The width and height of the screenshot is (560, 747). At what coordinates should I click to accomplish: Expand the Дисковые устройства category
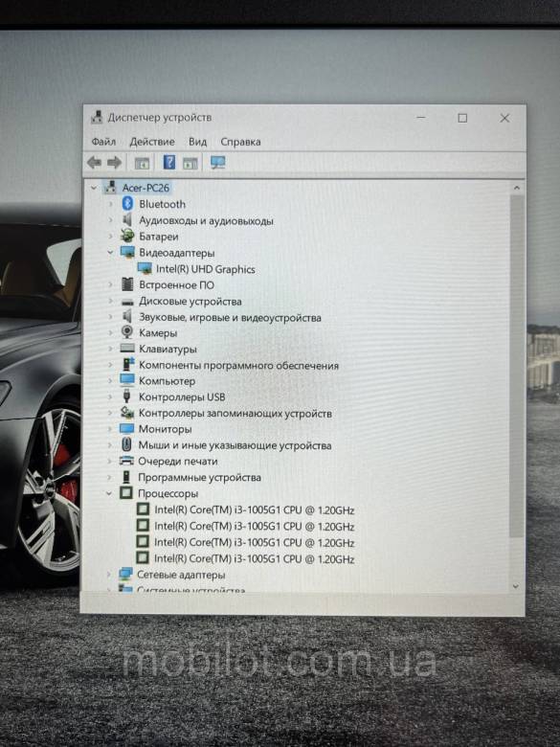pos(110,301)
